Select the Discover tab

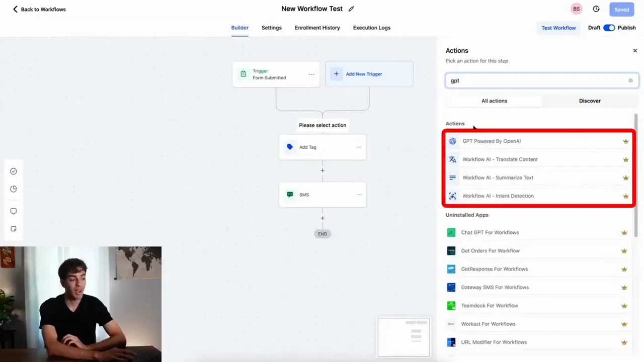click(x=590, y=101)
